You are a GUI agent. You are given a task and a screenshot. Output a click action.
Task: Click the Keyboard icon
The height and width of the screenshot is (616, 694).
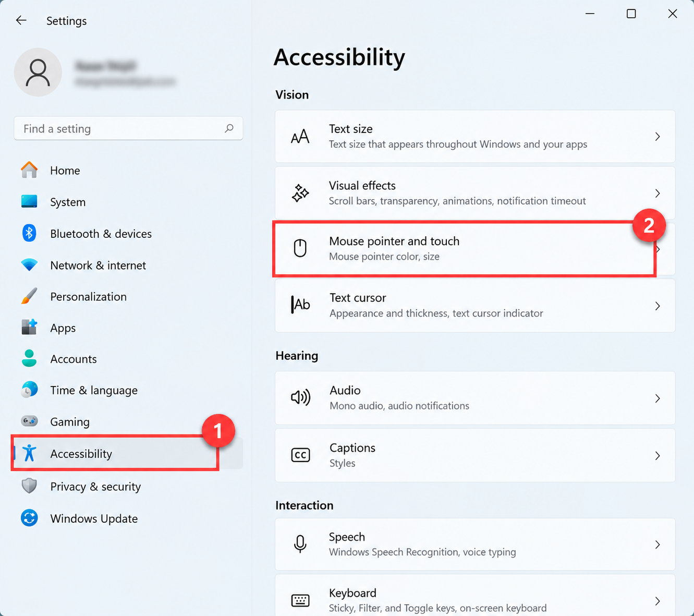click(x=300, y=600)
